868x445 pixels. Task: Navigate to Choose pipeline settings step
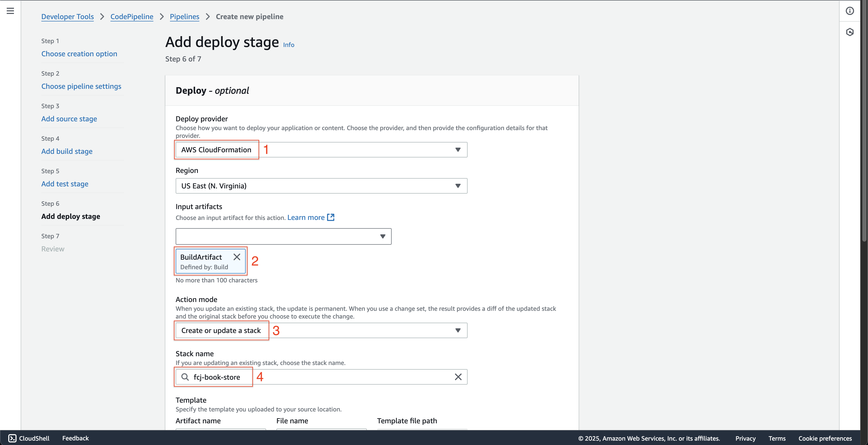point(81,86)
